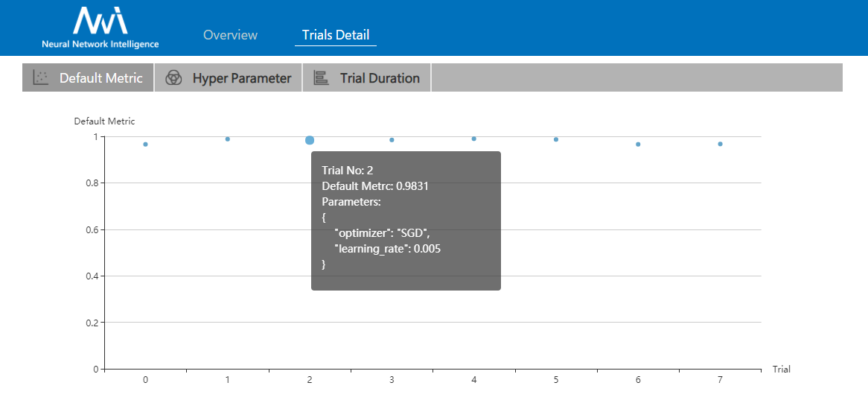Pick the data point for trial 3
This screenshot has height=409, width=868.
[392, 140]
